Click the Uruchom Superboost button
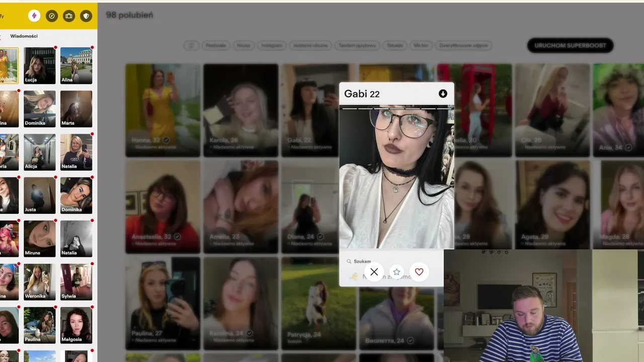644x362 pixels. (x=570, y=45)
